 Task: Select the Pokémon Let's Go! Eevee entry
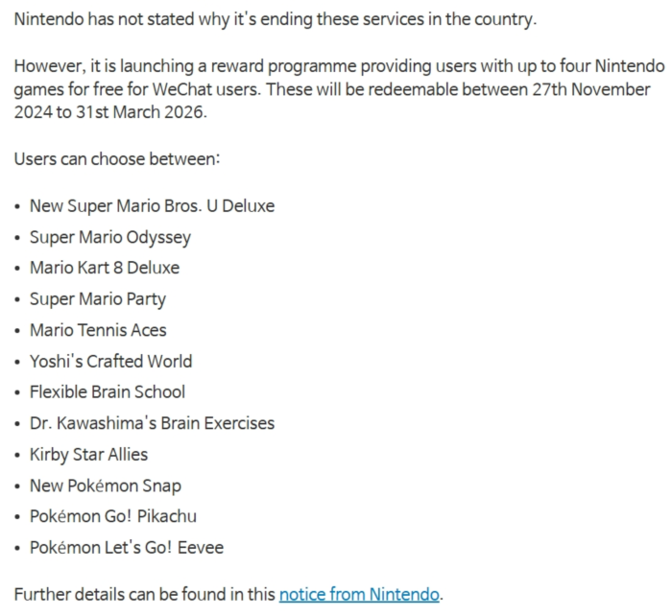pos(127,548)
